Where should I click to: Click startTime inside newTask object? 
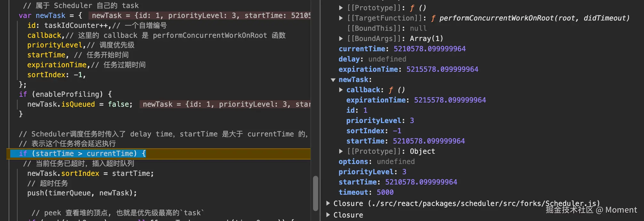coord(406,141)
